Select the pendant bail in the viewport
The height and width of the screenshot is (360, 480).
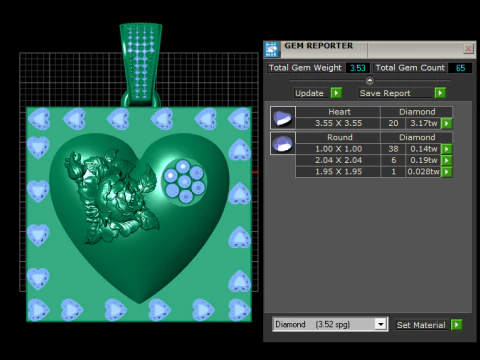pos(141,62)
